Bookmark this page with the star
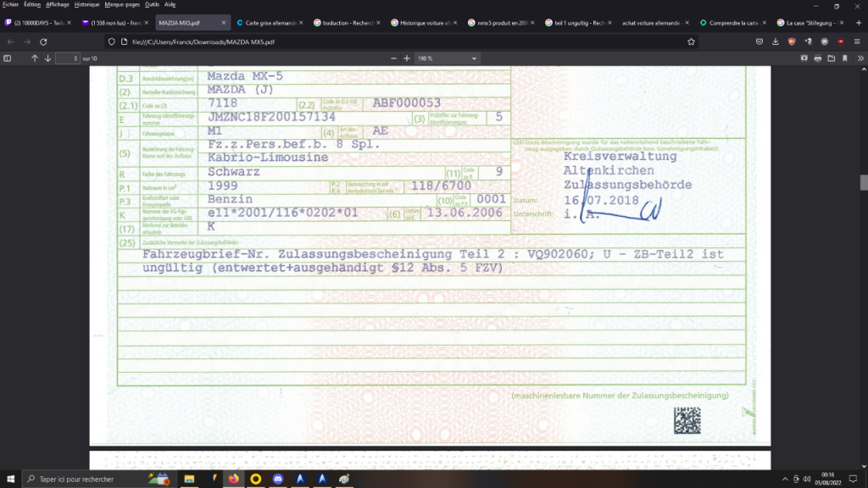The height and width of the screenshot is (488, 868). [691, 42]
